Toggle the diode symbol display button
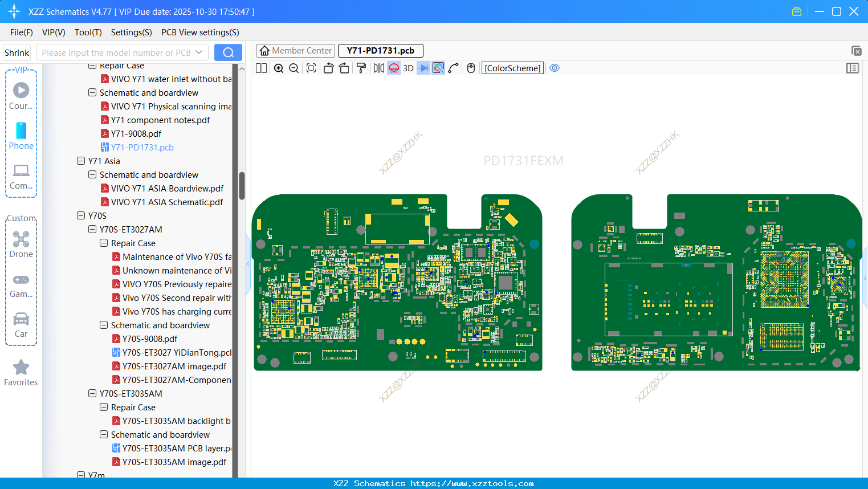 click(x=423, y=68)
